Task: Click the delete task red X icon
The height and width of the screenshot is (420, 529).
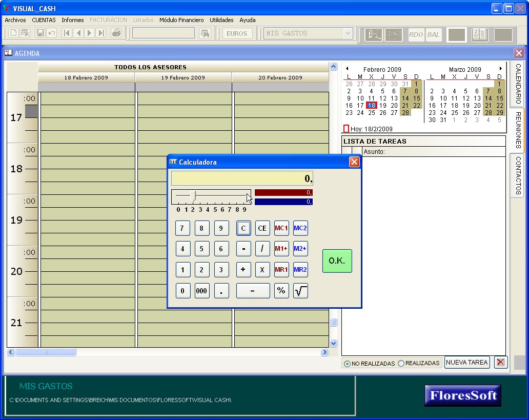Action: pyautogui.click(x=501, y=362)
